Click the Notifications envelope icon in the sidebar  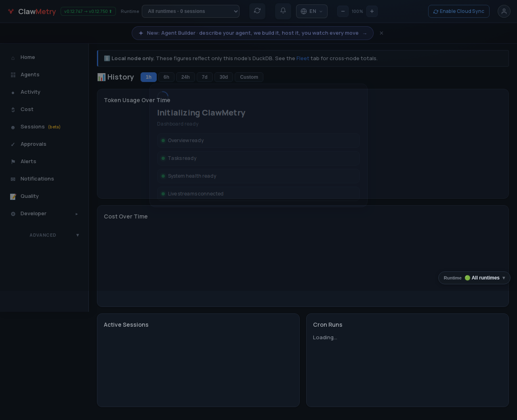13,179
